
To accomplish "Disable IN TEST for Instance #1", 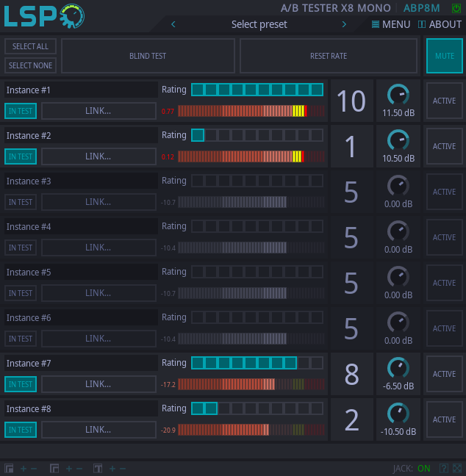I will tap(21, 111).
